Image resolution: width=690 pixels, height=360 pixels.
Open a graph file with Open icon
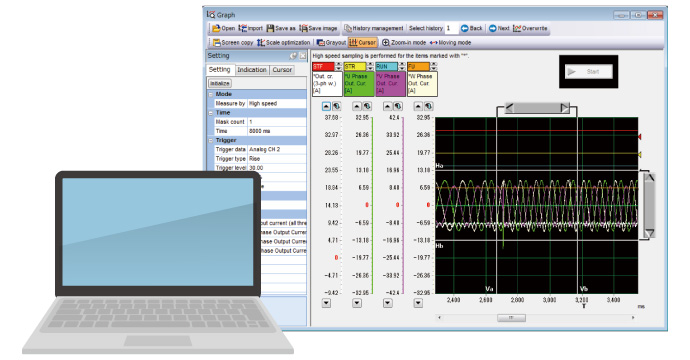click(x=216, y=28)
